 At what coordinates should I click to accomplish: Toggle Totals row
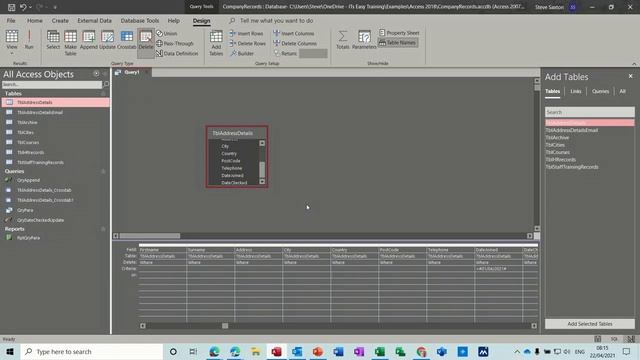pyautogui.click(x=343, y=40)
